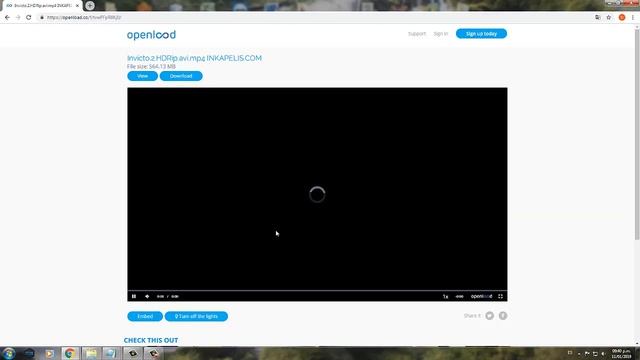Click the site padlock icon
The image size is (640, 360).
(42, 18)
